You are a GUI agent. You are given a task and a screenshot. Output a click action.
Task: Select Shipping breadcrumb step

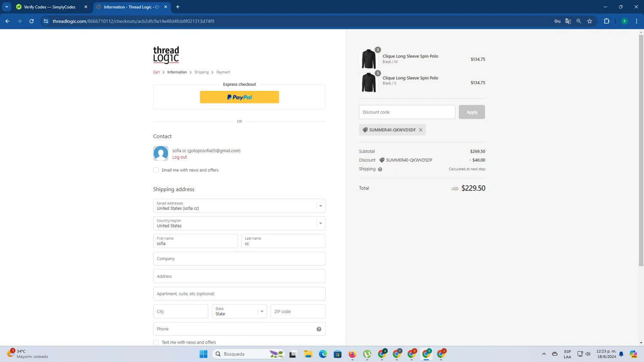(201, 72)
